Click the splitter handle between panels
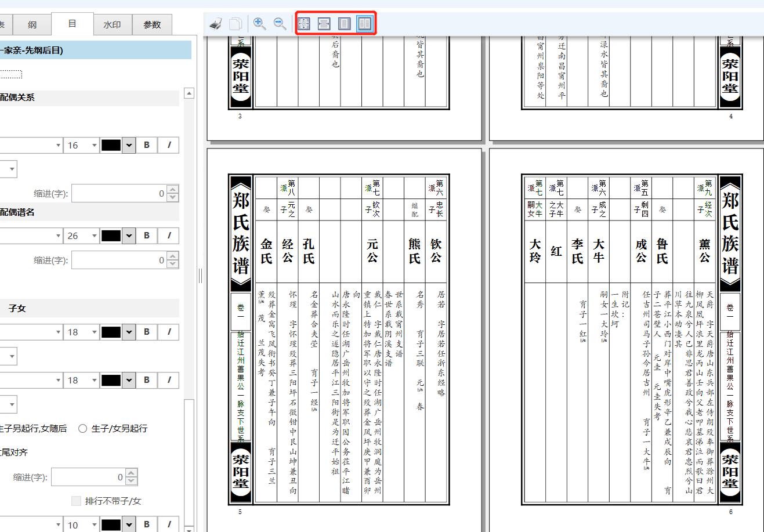 (x=201, y=276)
